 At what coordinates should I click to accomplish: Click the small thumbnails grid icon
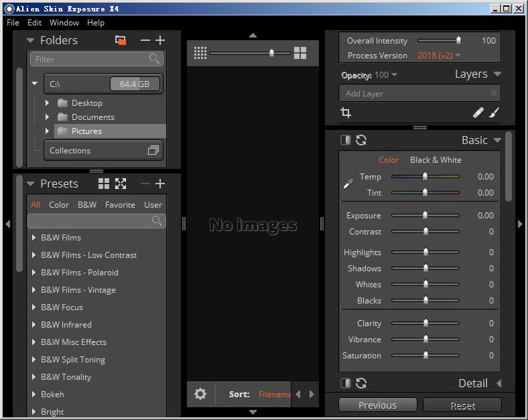point(200,53)
